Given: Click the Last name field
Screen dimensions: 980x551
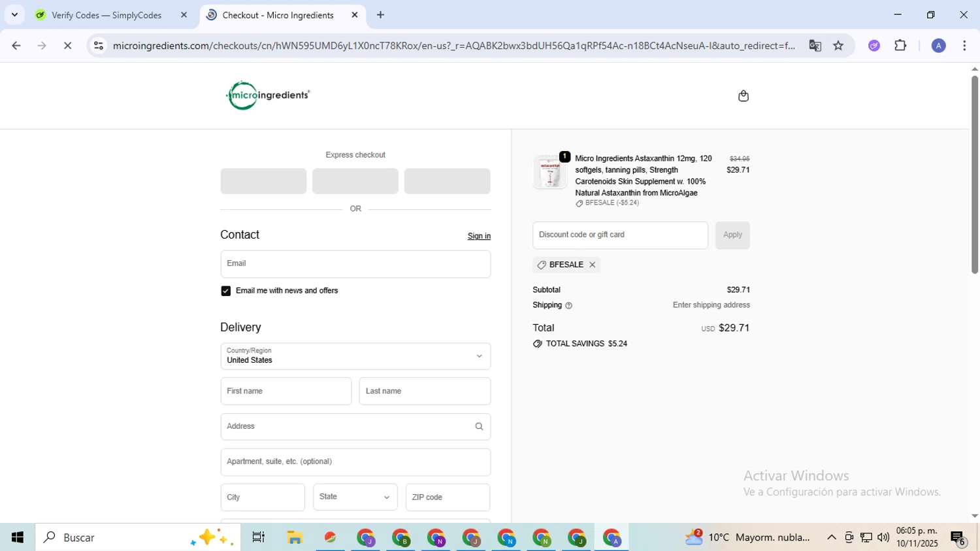Looking at the screenshot, I should pyautogui.click(x=425, y=391).
